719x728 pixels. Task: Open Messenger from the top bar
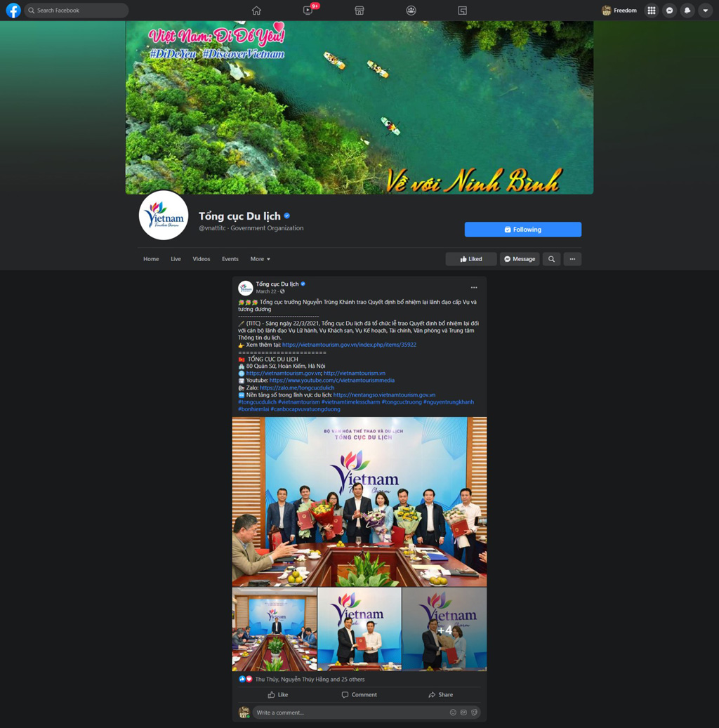point(669,11)
